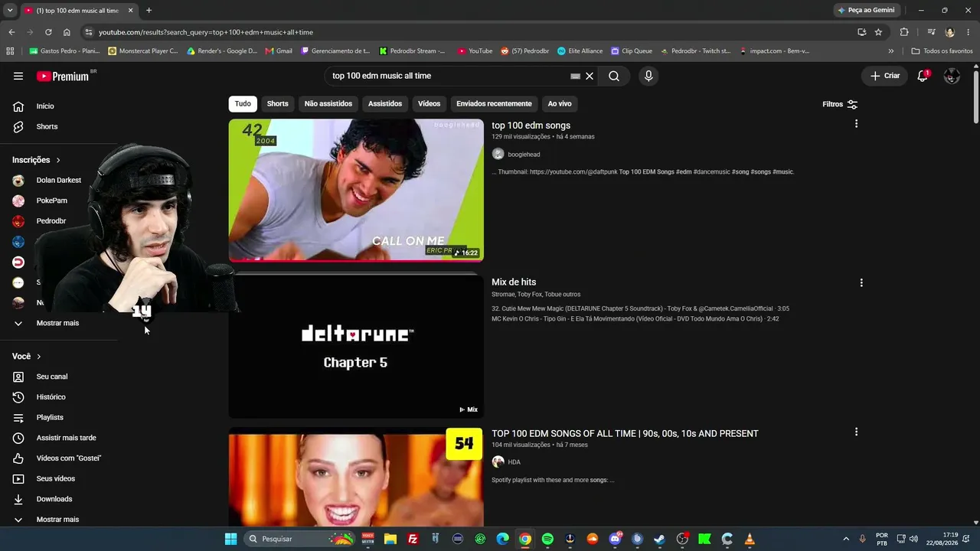The width and height of the screenshot is (980, 551).
Task: Open the Clip Queue bookmark
Action: point(632,51)
